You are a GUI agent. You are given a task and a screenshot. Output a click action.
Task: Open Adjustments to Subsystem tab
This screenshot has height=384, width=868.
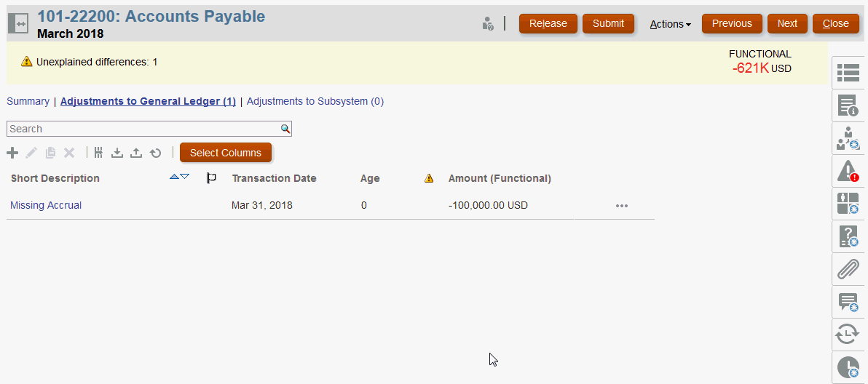tap(315, 102)
